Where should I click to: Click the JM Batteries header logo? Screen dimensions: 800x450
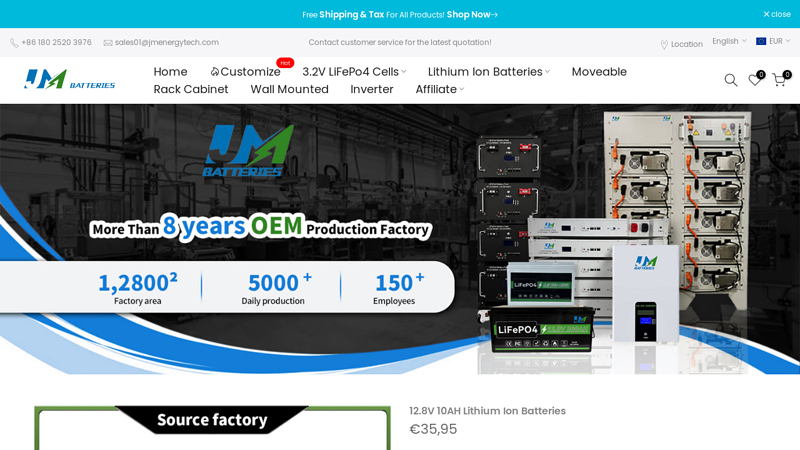[x=69, y=80]
